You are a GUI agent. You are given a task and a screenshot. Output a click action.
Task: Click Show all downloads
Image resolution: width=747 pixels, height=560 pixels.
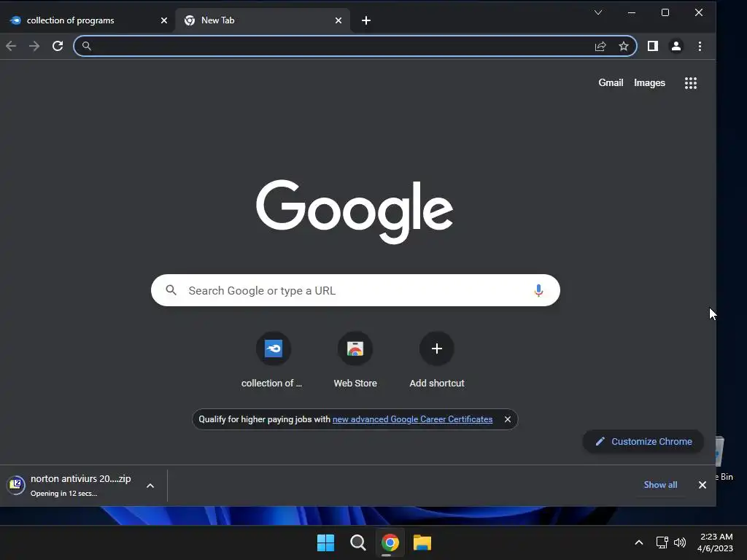(x=660, y=485)
